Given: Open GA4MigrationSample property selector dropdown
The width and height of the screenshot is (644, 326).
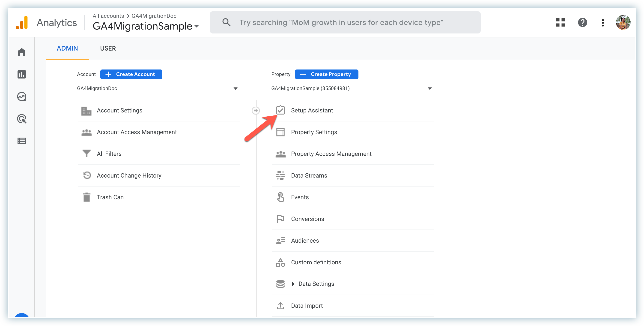Looking at the screenshot, I should 352,88.
